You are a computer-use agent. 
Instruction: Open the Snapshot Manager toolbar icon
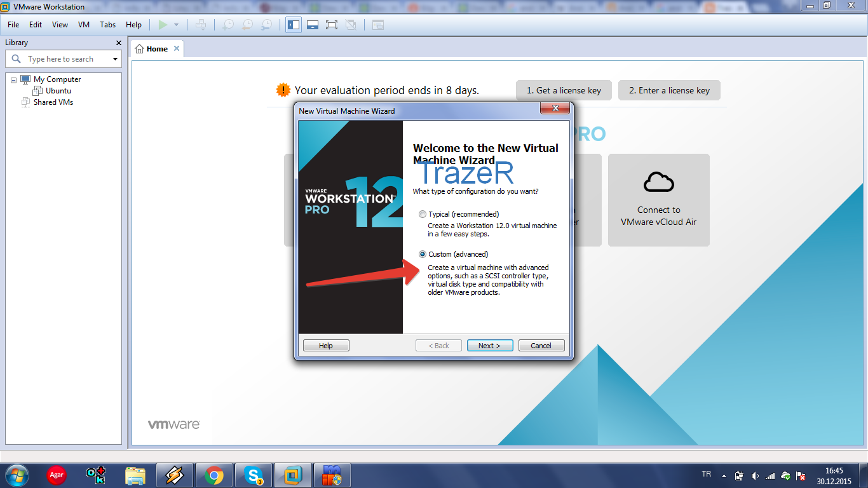coord(267,25)
